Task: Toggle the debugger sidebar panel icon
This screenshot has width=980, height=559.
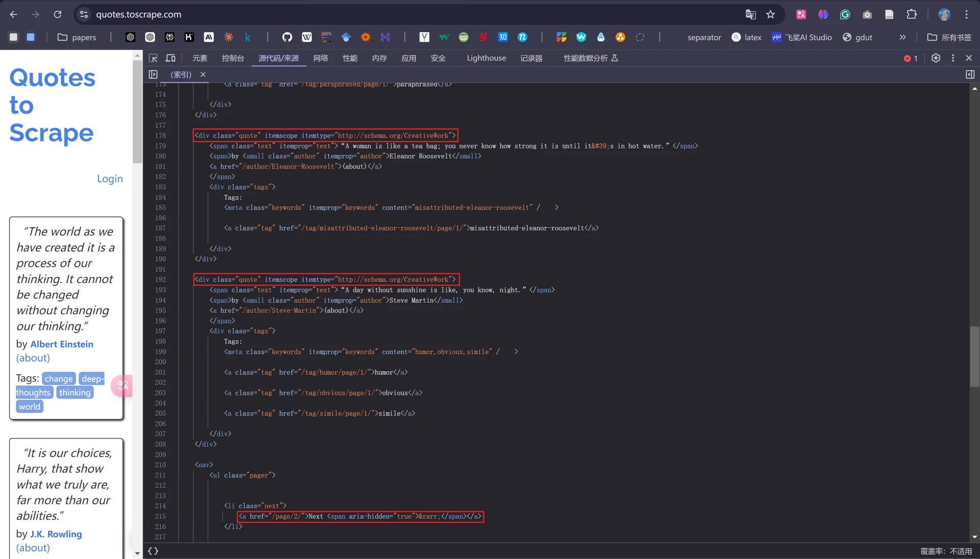Action: (x=970, y=75)
